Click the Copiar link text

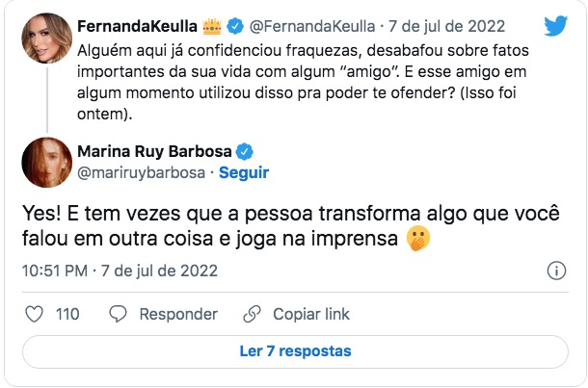pyautogui.click(x=311, y=315)
